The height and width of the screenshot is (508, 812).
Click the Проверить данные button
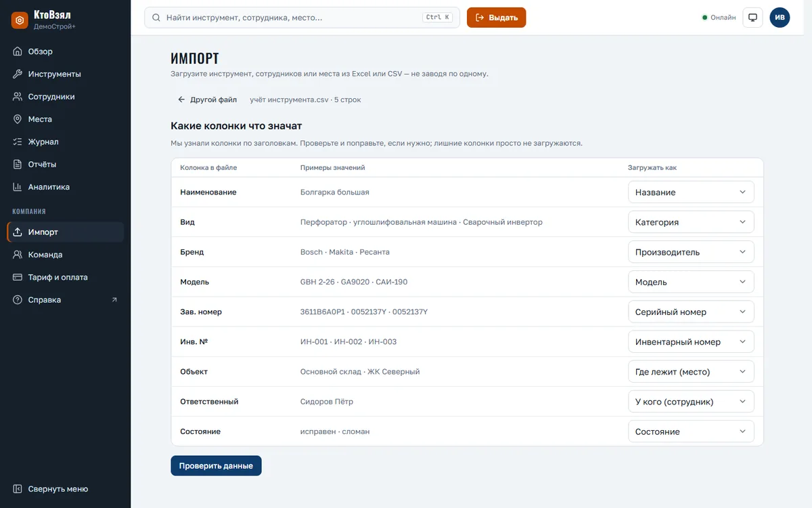coord(216,466)
